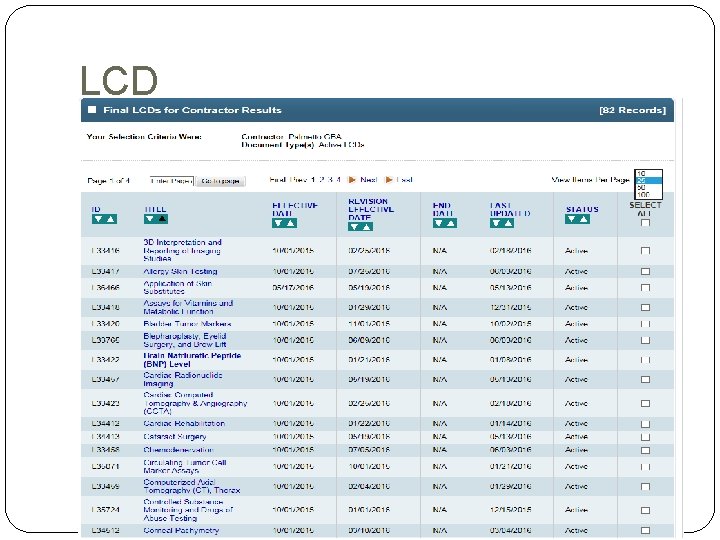Sort Revision Effective Date up arrow
Screen dimensions: 720x540
point(366,226)
